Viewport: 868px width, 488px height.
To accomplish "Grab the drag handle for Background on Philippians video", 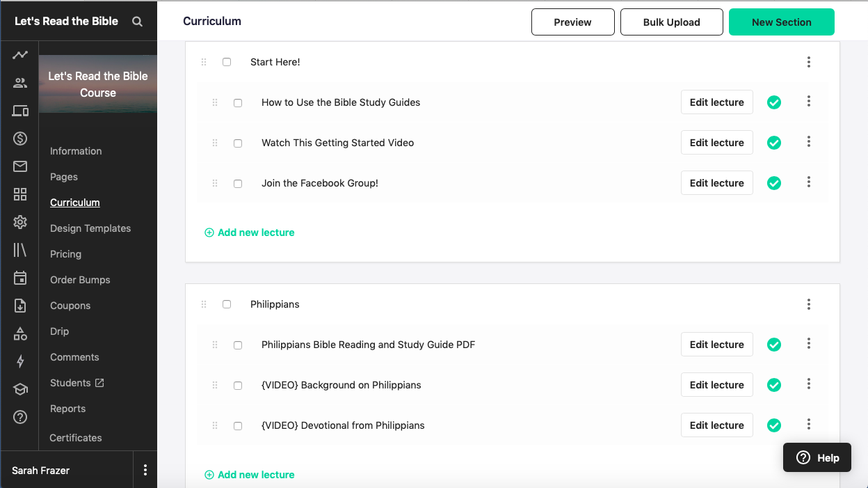I will tap(215, 385).
